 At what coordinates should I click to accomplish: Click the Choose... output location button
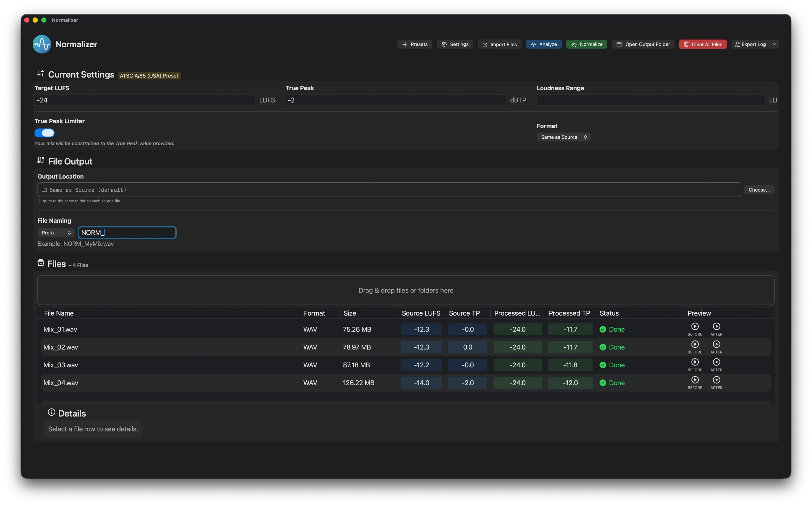(759, 190)
